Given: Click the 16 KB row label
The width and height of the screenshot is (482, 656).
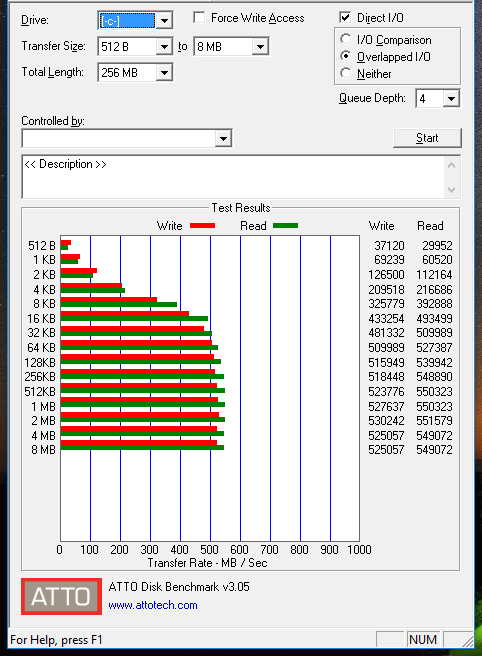Looking at the screenshot, I should click(41, 319).
